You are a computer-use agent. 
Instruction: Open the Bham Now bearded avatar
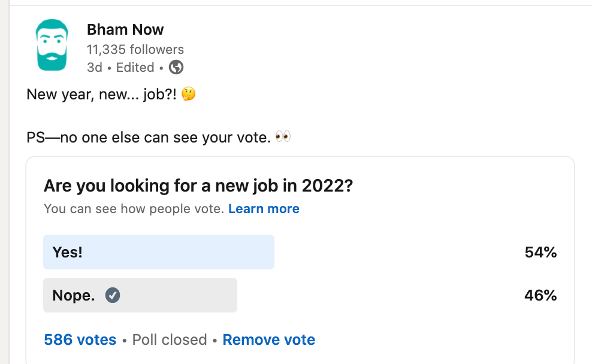[x=52, y=45]
